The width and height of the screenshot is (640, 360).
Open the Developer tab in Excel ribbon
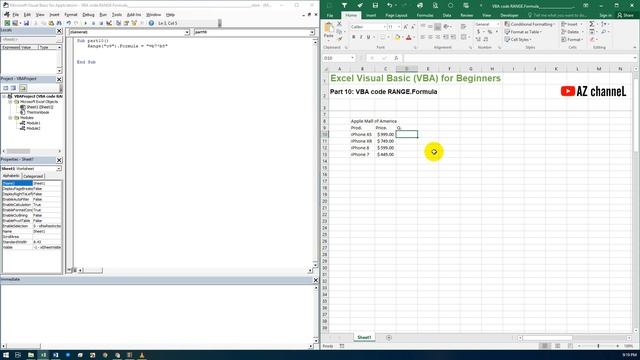tap(509, 16)
